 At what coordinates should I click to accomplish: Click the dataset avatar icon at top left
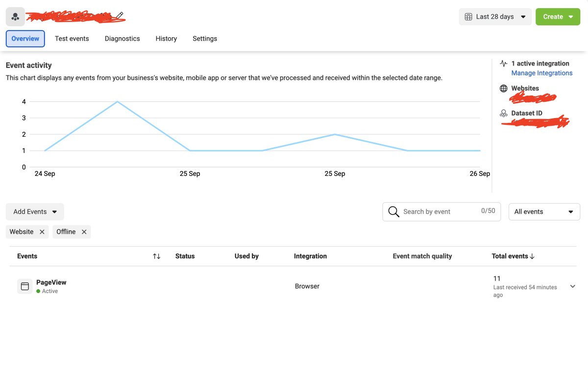pos(15,17)
